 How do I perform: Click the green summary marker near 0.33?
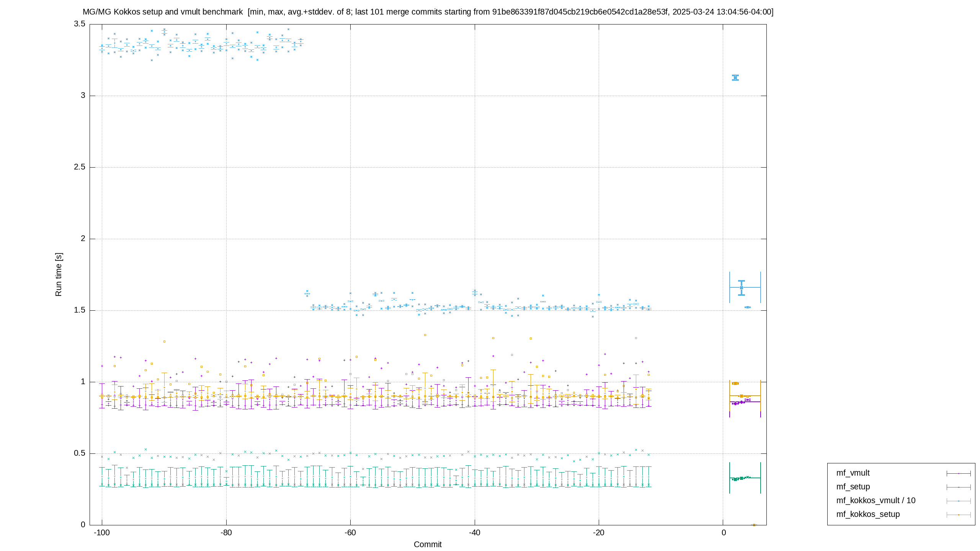coord(742,478)
